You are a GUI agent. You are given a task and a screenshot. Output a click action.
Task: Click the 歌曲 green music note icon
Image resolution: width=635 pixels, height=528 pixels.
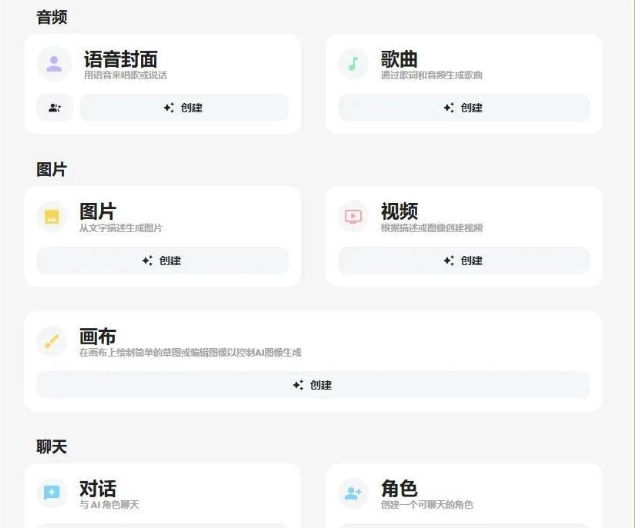pyautogui.click(x=353, y=65)
